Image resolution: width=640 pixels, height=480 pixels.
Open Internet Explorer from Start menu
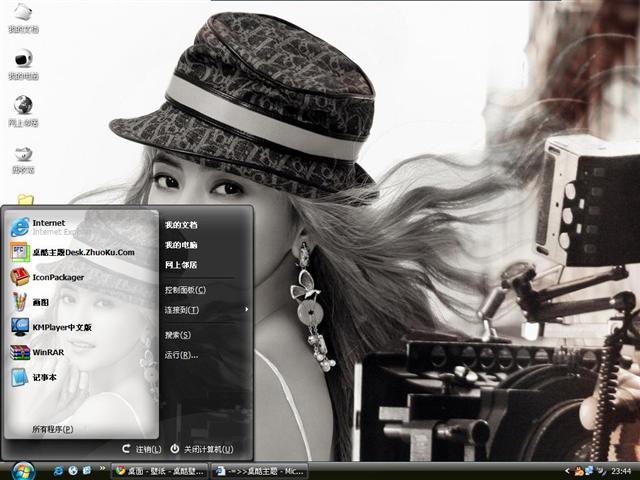tap(82, 227)
